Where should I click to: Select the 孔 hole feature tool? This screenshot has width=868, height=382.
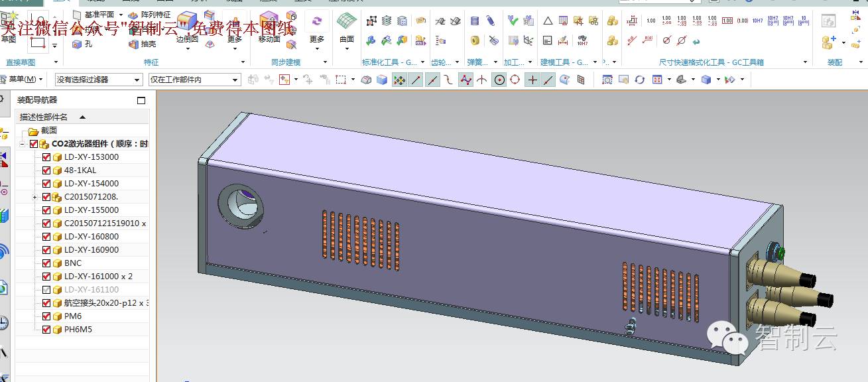coord(83,44)
